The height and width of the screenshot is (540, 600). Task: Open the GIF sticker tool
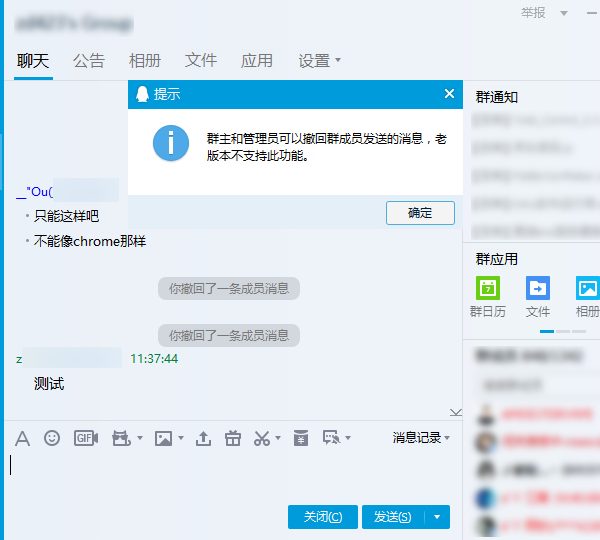tap(86, 438)
